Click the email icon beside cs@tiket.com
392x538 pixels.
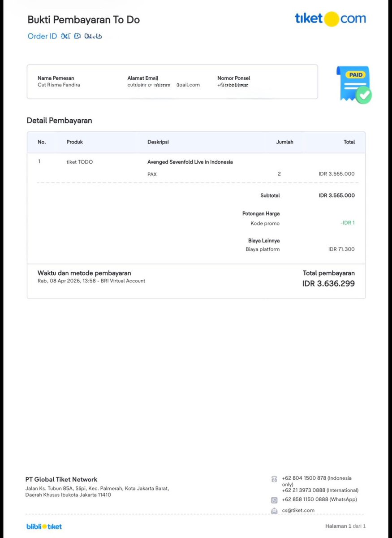point(274,511)
